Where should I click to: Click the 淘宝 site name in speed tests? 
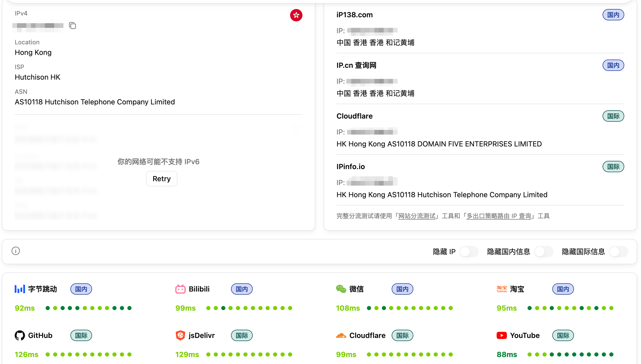pyautogui.click(x=517, y=289)
